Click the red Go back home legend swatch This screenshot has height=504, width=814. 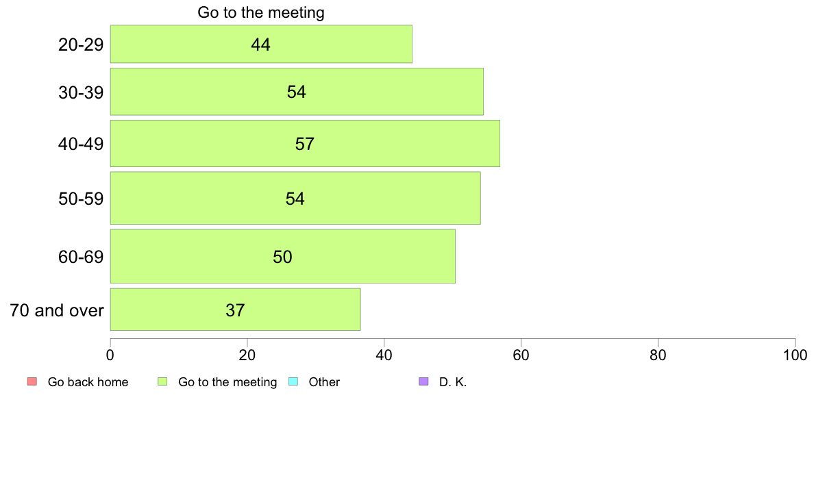[32, 381]
